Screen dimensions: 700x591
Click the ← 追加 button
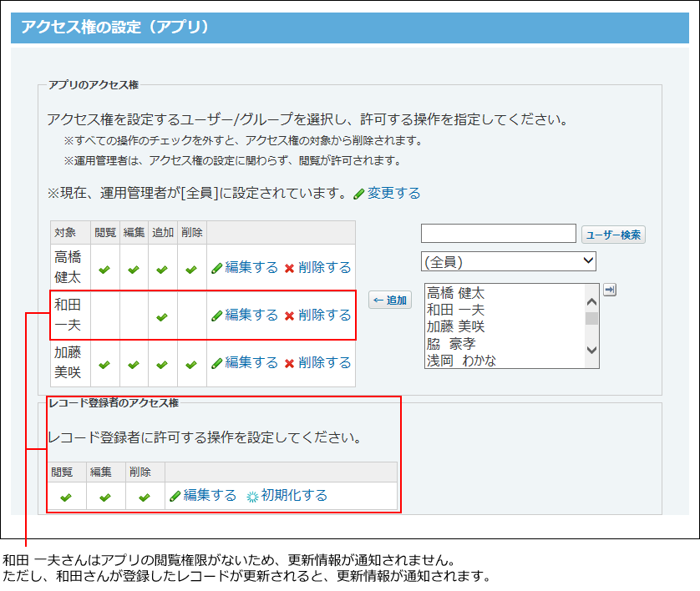coord(390,300)
